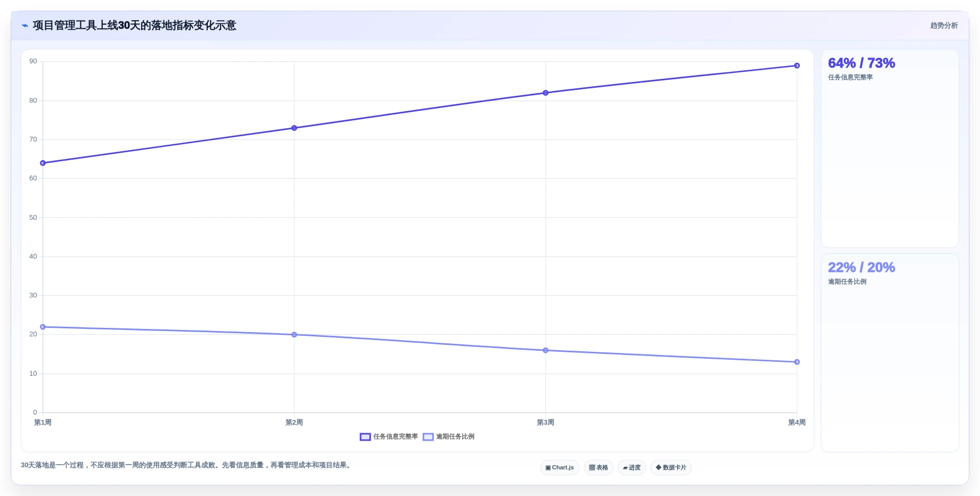Screen dimensions: 980x496
Task: Click the chart title 项目管理工具上线30天
Action: click(x=134, y=26)
